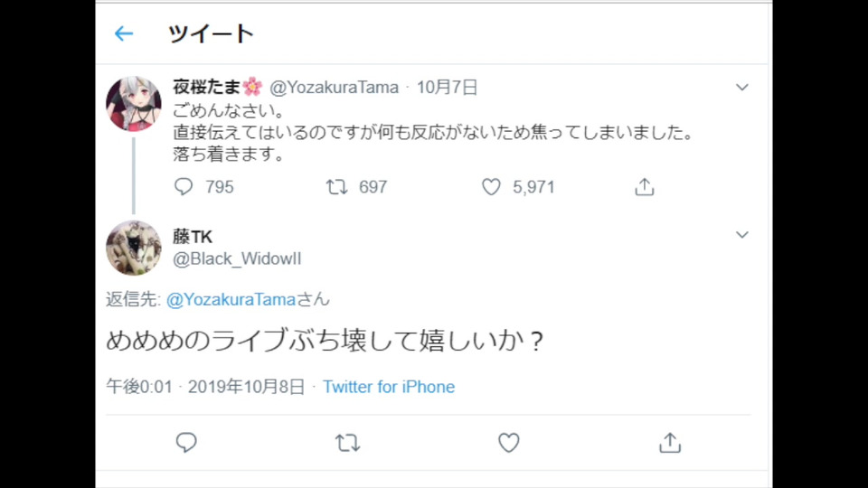Click the 10月7日 tweet date

(x=447, y=88)
